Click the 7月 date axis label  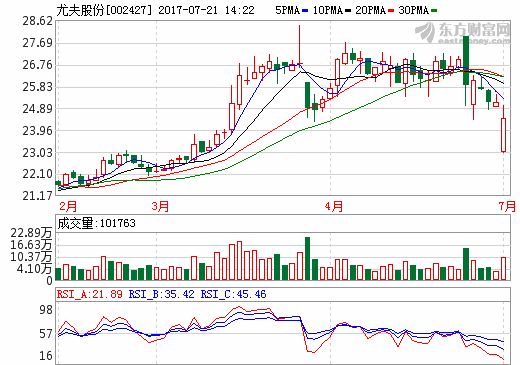pyautogui.click(x=507, y=206)
